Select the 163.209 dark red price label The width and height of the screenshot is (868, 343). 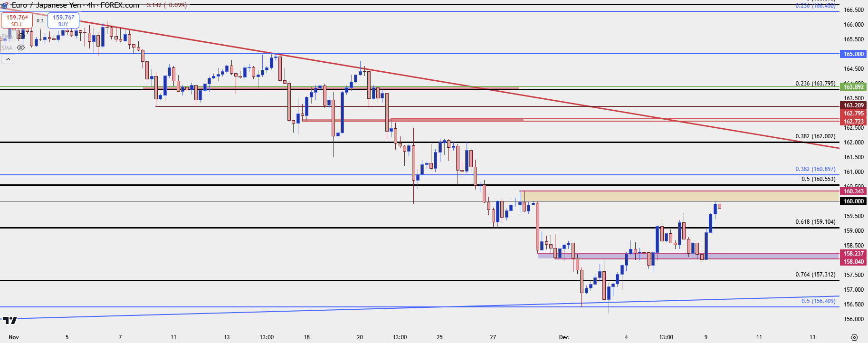click(853, 105)
